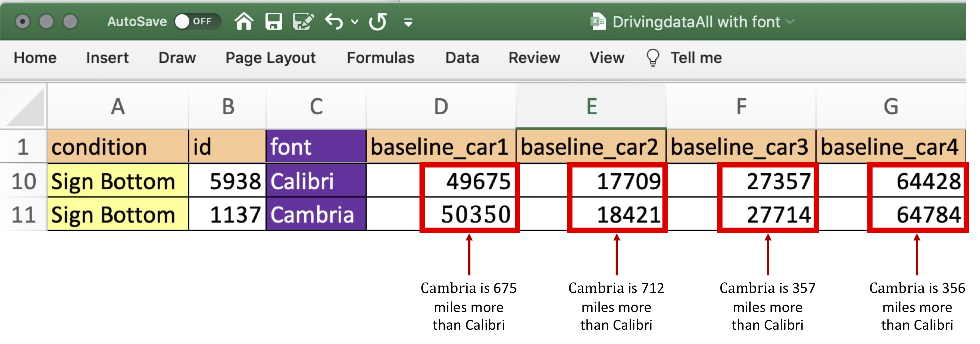This screenshot has height=344, width=980.
Task: Select column C header
Action: [316, 106]
